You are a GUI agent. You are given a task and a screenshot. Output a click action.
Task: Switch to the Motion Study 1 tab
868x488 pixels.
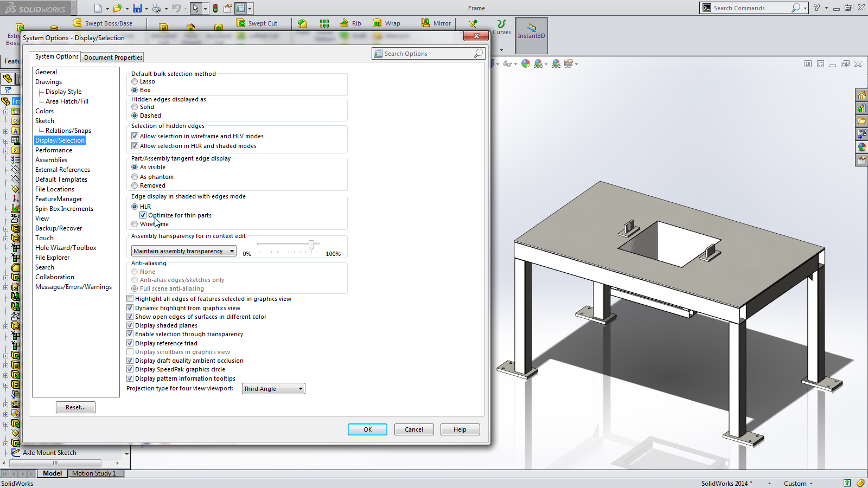(x=94, y=473)
